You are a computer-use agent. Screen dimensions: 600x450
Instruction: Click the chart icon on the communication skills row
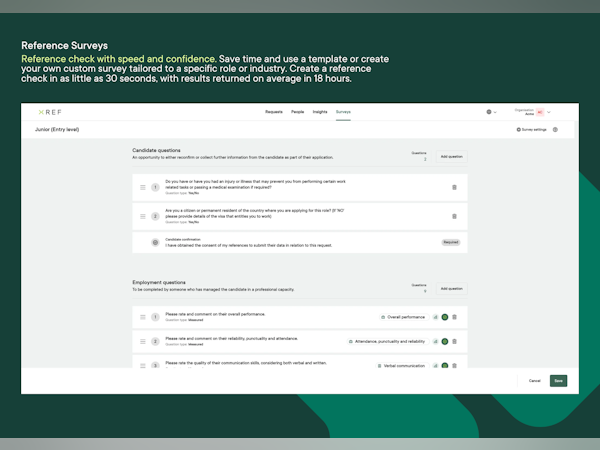435,366
